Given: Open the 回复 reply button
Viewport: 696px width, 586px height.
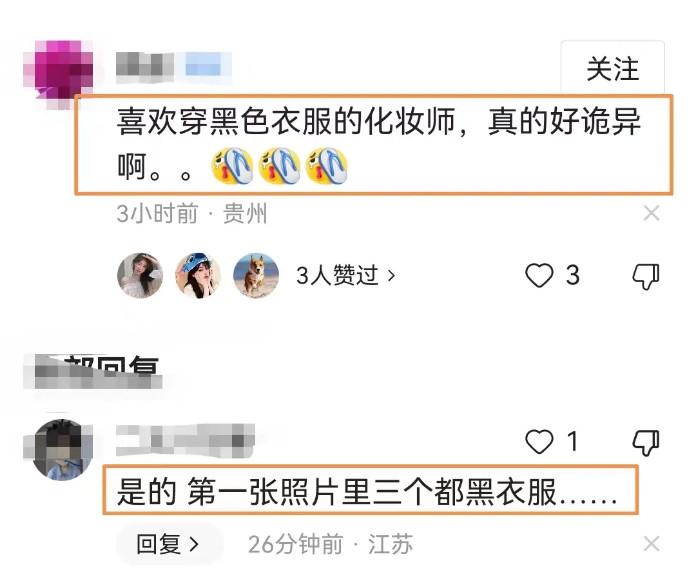Looking at the screenshot, I should tap(168, 544).
